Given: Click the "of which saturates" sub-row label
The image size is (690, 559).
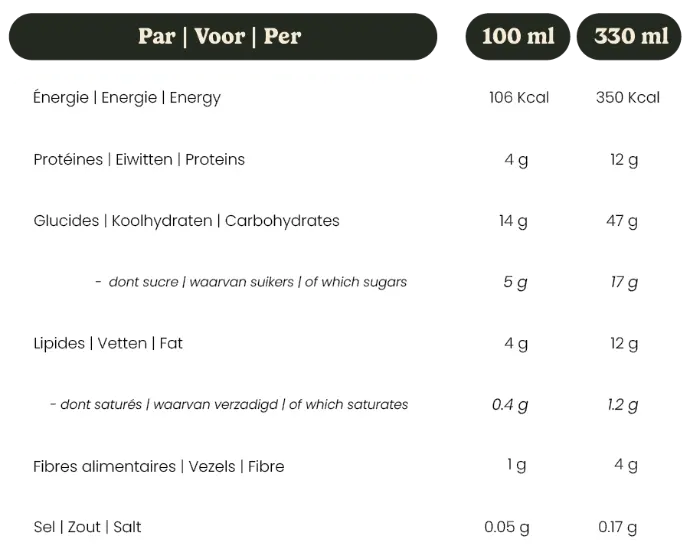Looking at the screenshot, I should click(x=229, y=405).
